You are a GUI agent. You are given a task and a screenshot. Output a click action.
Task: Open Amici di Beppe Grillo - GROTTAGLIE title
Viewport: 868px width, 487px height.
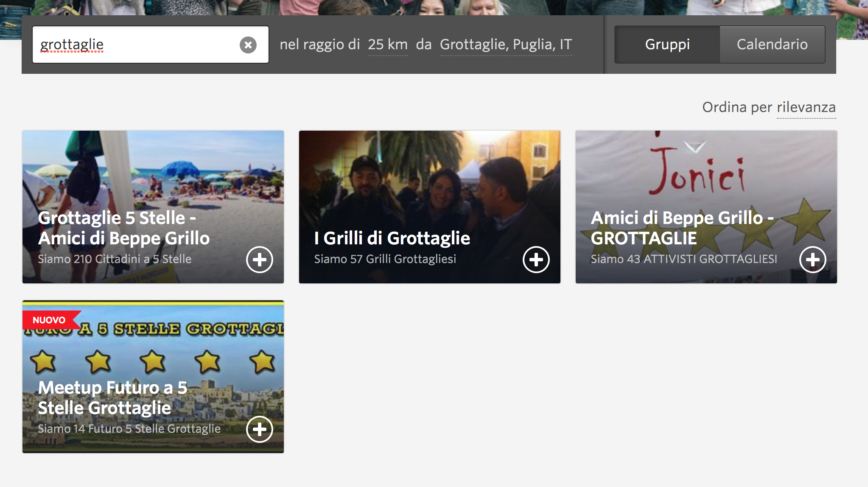pos(682,228)
